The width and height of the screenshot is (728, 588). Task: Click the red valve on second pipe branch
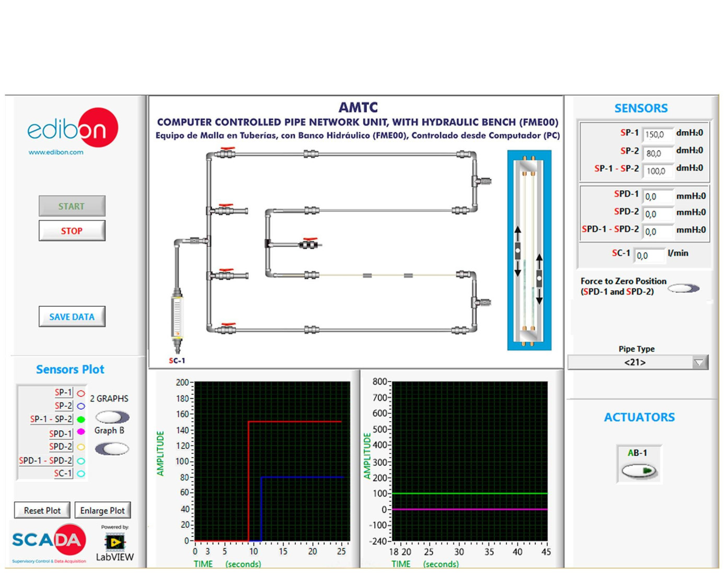coord(226,209)
